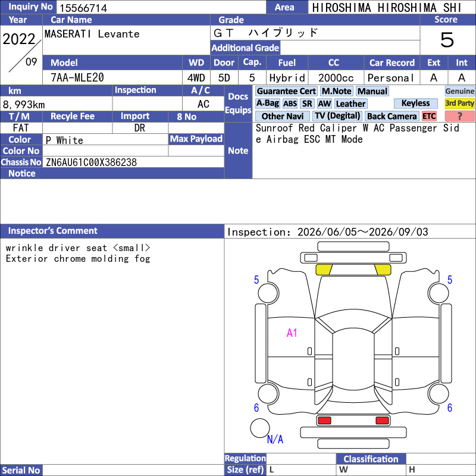Select the ABS equipment badge
The width and height of the screenshot is (476, 476).
click(x=290, y=104)
